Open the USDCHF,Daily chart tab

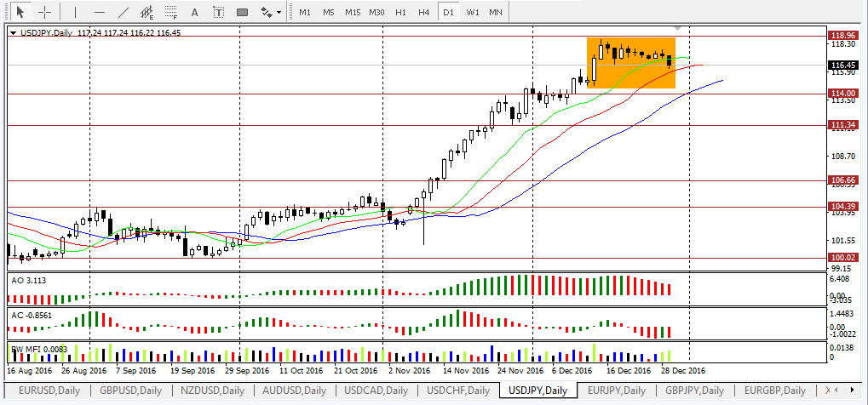[x=457, y=391]
